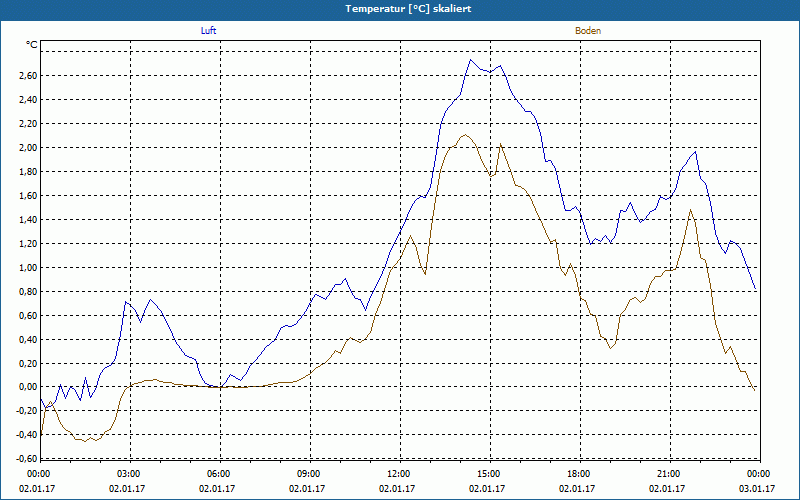Click the y-axis value 0,20

(x=29, y=363)
